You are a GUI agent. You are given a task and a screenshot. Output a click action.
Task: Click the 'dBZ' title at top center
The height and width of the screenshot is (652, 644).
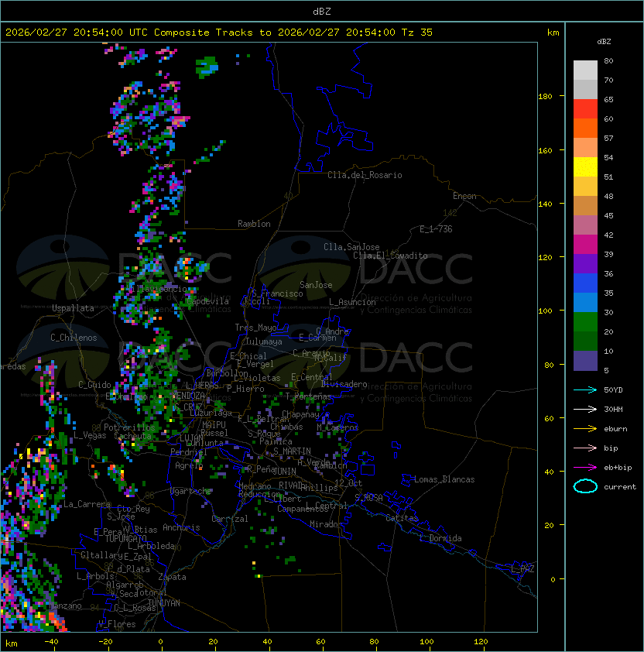point(322,11)
